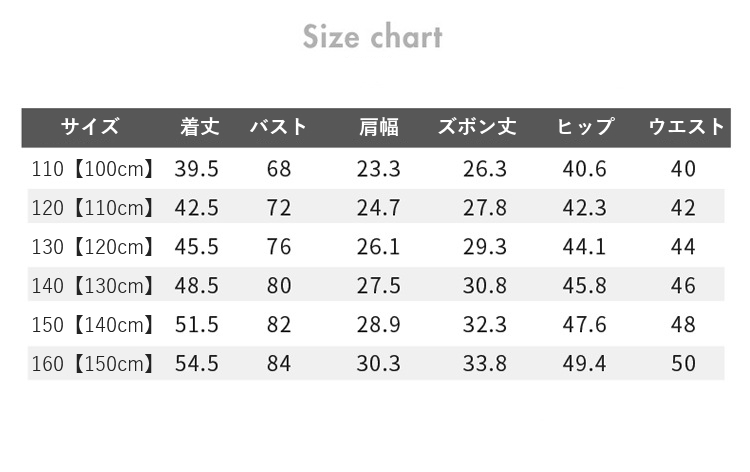Select the pants length value 30.8

point(485,285)
